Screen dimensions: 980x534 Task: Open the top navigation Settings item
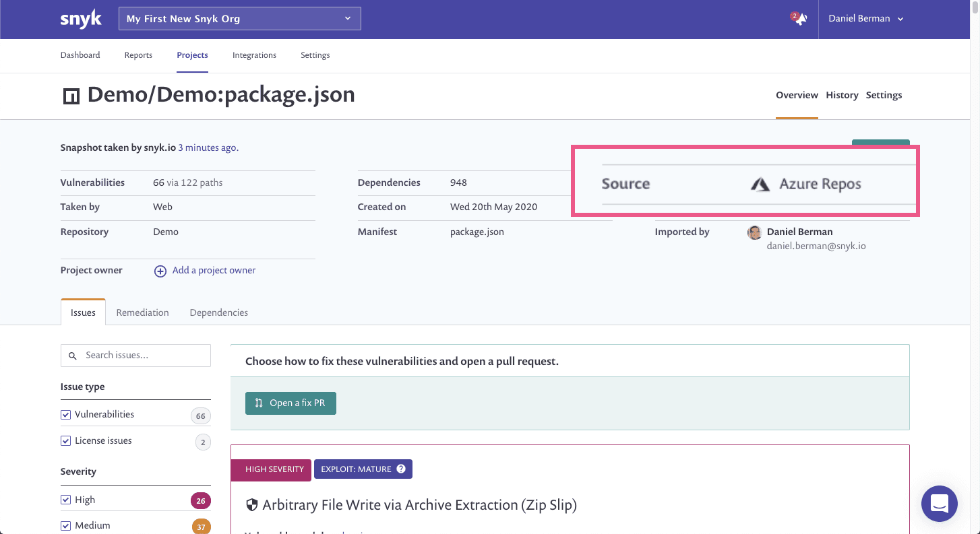[x=315, y=55]
